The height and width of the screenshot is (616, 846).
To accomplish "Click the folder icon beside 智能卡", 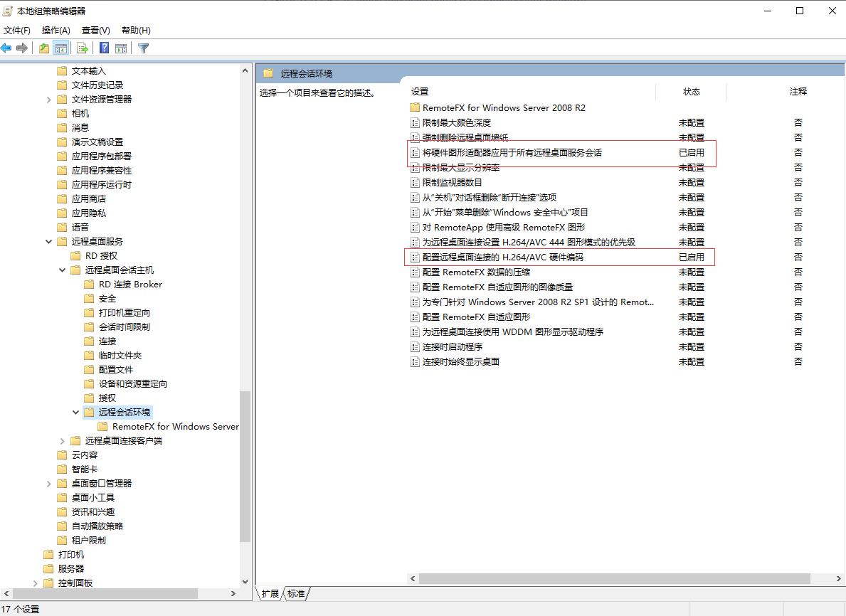I will (x=62, y=469).
